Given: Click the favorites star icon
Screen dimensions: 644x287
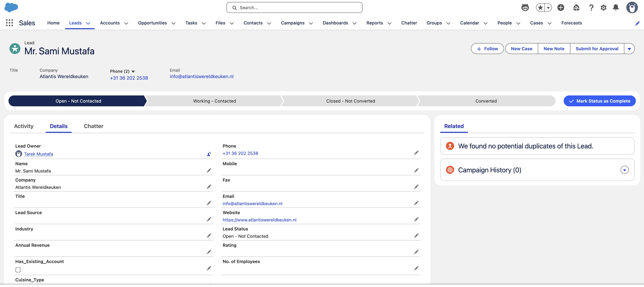Looking at the screenshot, I should pos(540,7).
